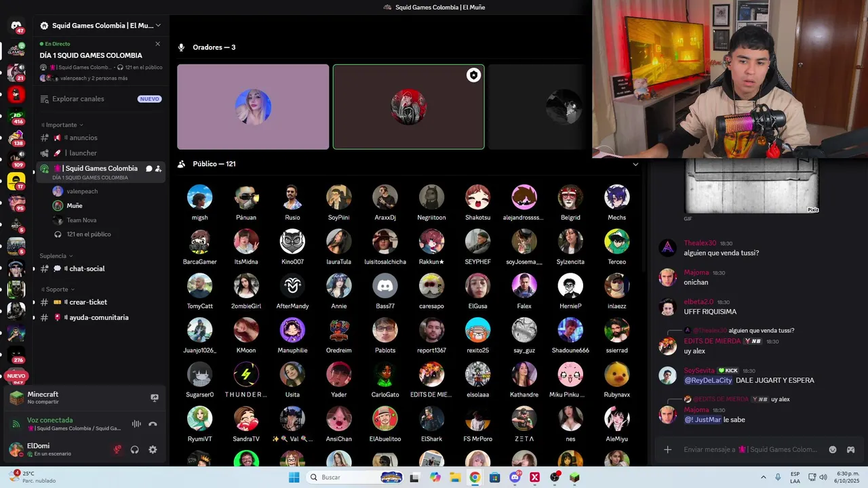This screenshot has width=868, height=488.
Task: Click the red X app in taskbar
Action: click(x=534, y=477)
